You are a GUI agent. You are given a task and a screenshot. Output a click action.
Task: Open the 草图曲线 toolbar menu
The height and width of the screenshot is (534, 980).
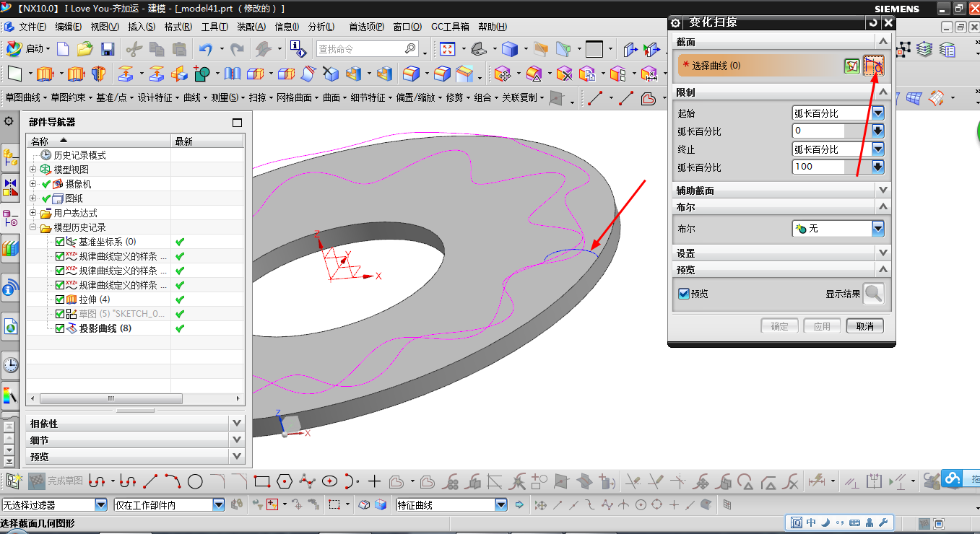pos(25,97)
